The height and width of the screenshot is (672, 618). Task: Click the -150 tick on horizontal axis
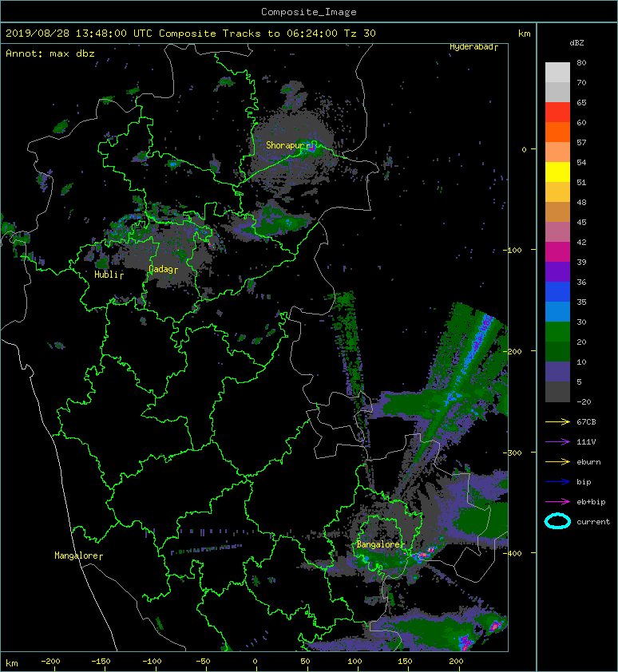coord(101,662)
